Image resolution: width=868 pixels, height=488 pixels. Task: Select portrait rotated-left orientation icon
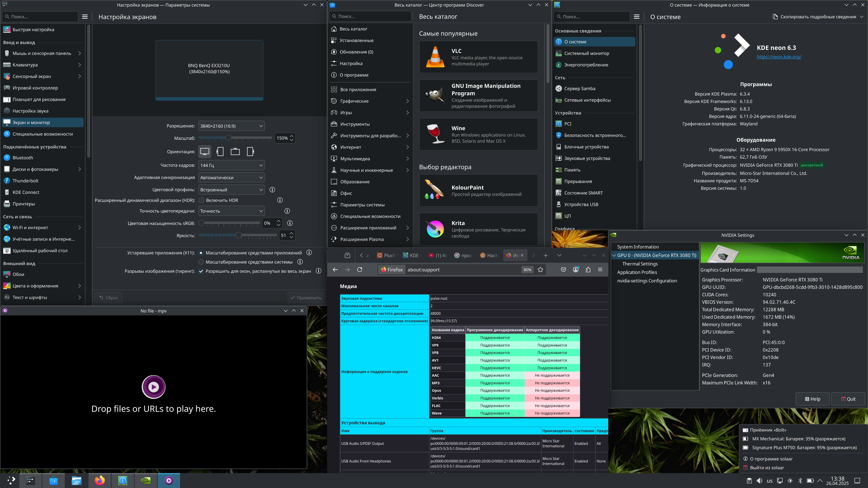pyautogui.click(x=220, y=152)
